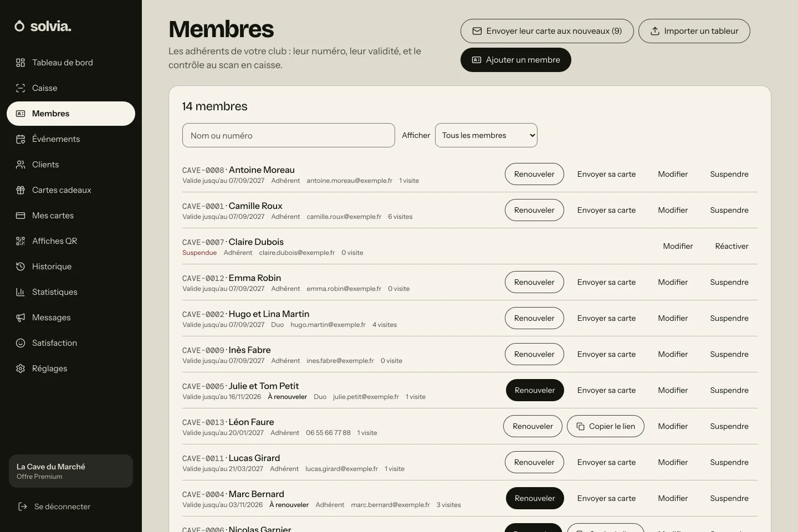798x532 pixels.
Task: Click the Événements calendar icon
Action: [21, 139]
